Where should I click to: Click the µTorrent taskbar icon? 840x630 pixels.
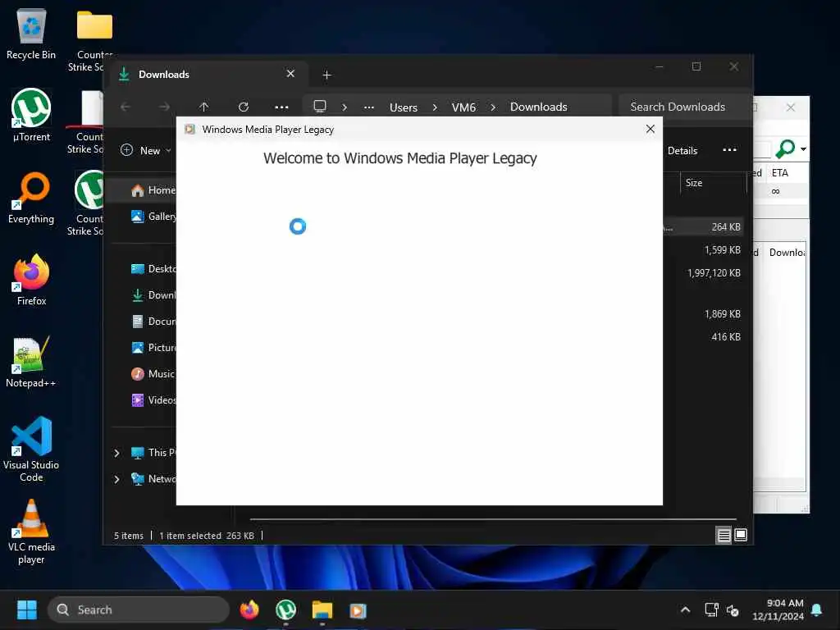click(x=285, y=609)
